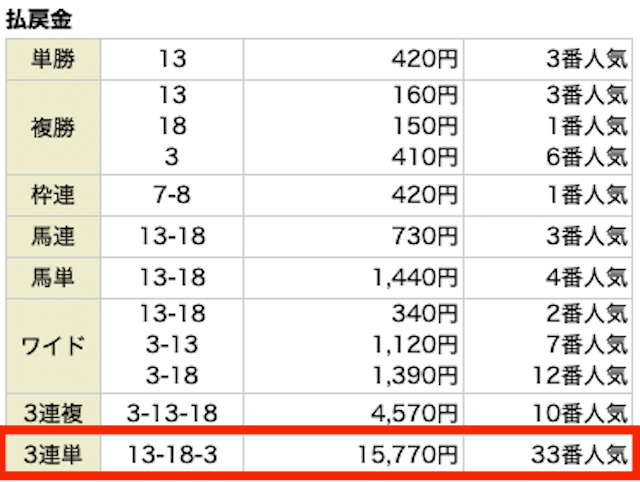Click the 15,770円 payout amount
Image resolution: width=640 pixels, height=482 pixels.
[x=407, y=454]
